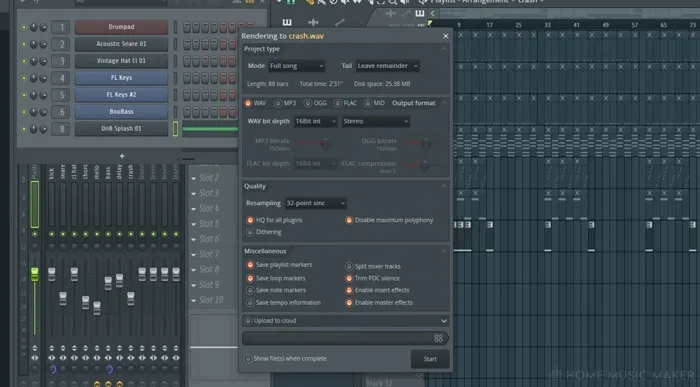Enable Save note markers option
The image size is (700, 387).
pyautogui.click(x=250, y=291)
